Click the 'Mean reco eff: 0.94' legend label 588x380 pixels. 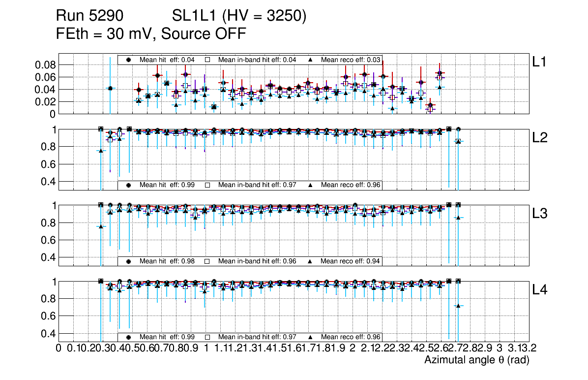350,261
